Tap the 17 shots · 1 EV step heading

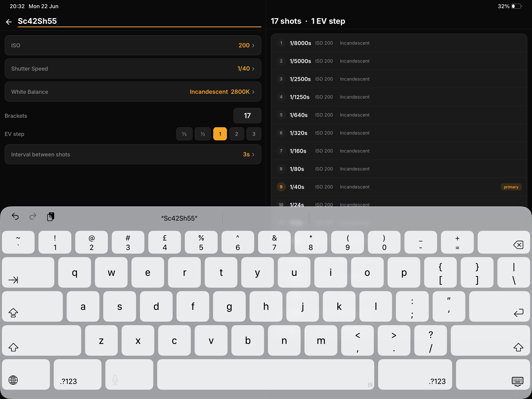308,21
